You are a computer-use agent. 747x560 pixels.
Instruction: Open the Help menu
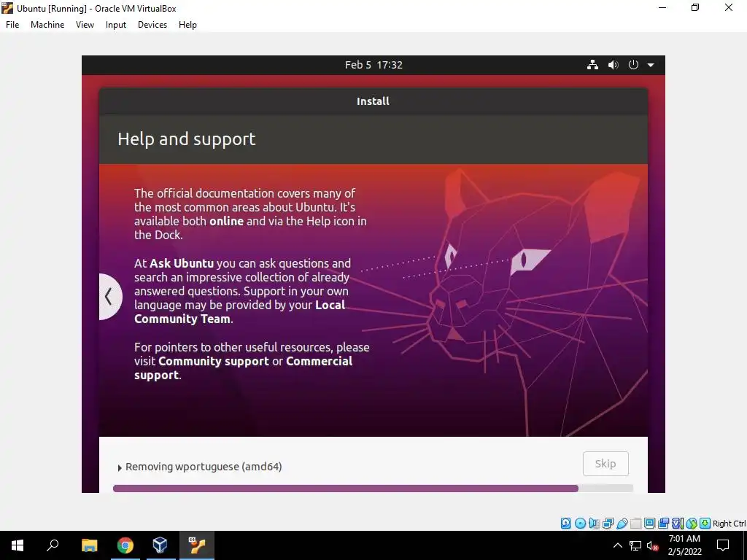pyautogui.click(x=187, y=25)
